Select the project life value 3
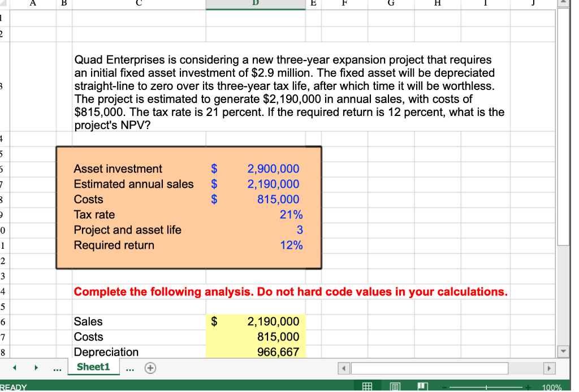This screenshot has height=392, width=579. click(256, 230)
